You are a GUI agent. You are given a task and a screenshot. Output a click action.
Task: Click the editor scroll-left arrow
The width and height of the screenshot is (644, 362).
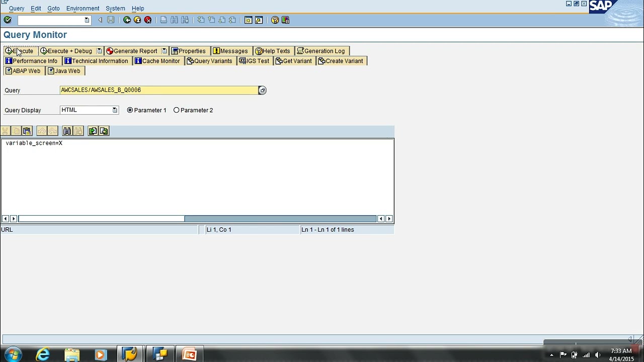pos(5,219)
